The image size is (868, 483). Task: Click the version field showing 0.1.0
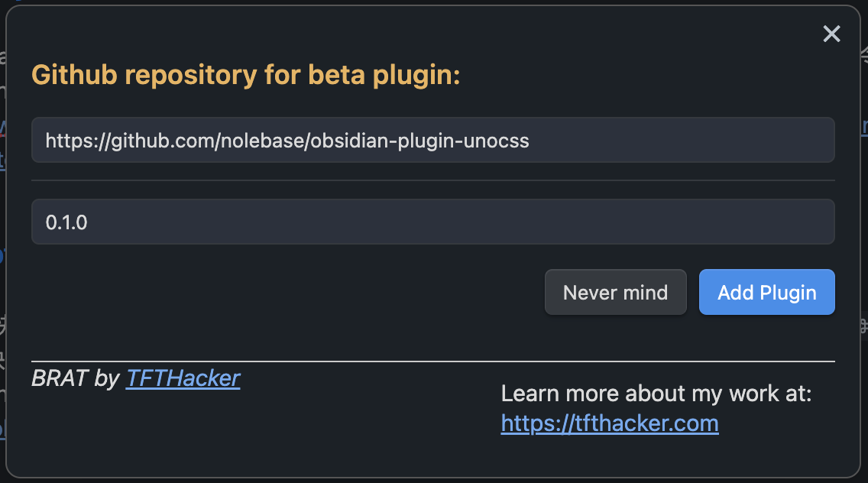(x=432, y=222)
